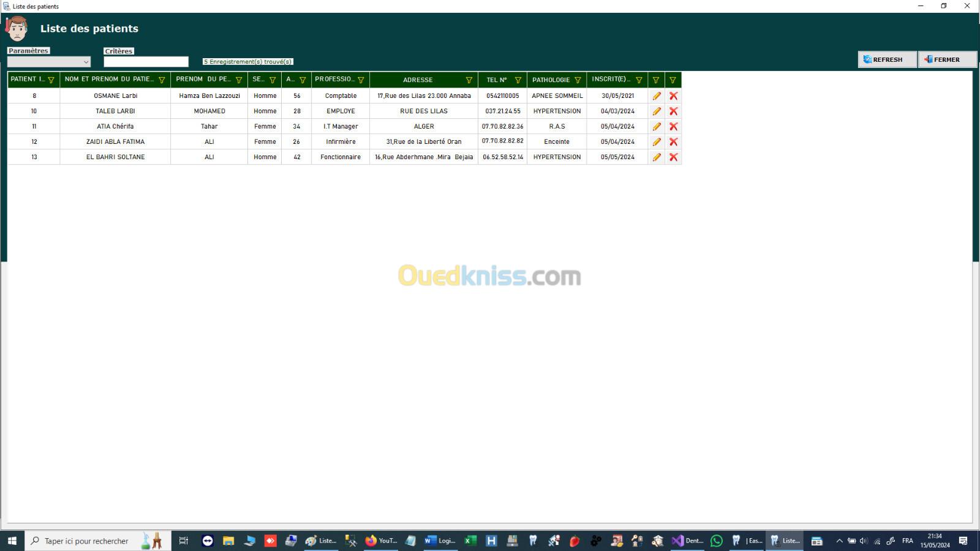Launch Excel from the taskbar

coord(470,541)
